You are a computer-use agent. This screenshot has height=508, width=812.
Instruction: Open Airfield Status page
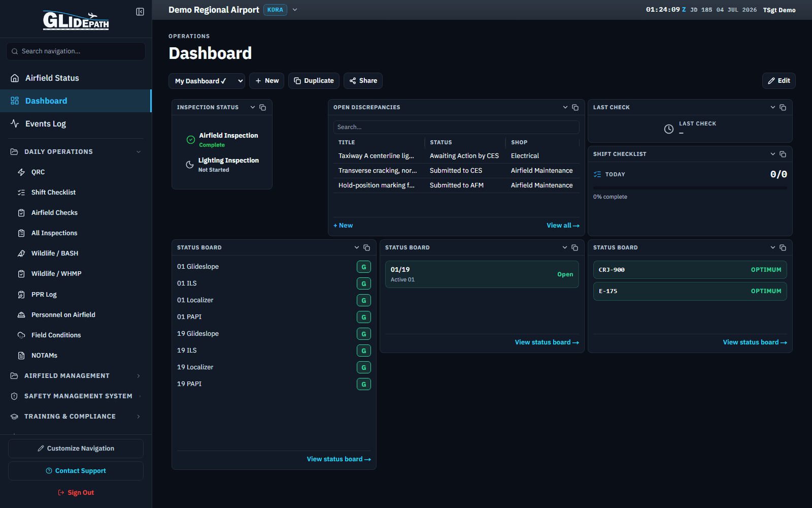[76, 78]
